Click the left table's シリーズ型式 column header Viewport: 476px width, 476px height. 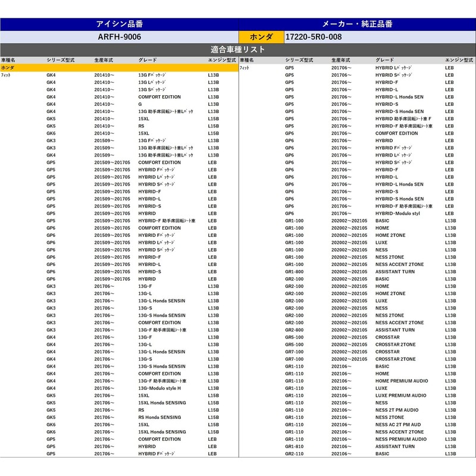click(x=60, y=61)
